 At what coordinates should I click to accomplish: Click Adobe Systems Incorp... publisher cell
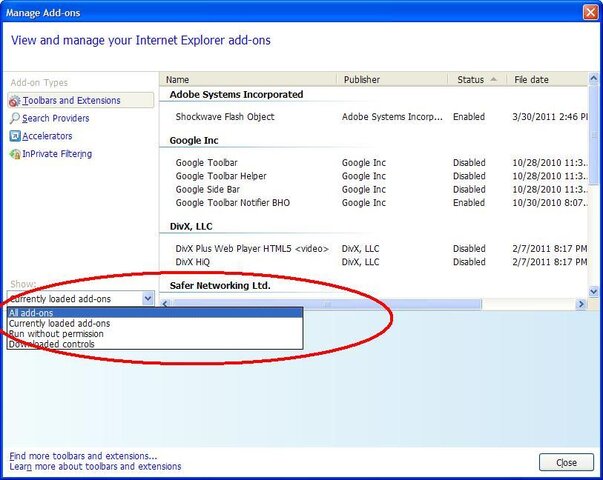coord(392,117)
